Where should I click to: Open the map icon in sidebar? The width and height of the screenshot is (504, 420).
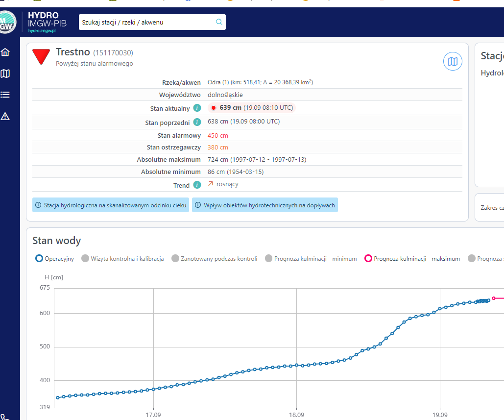click(5, 74)
